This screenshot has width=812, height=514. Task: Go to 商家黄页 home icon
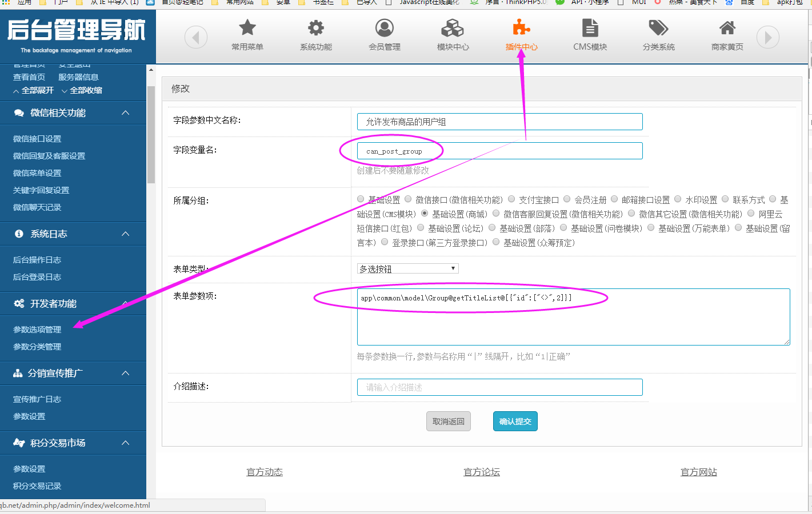tap(727, 28)
